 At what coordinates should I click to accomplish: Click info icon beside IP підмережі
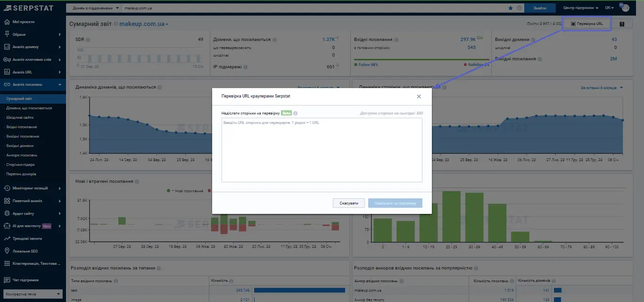tap(246, 67)
